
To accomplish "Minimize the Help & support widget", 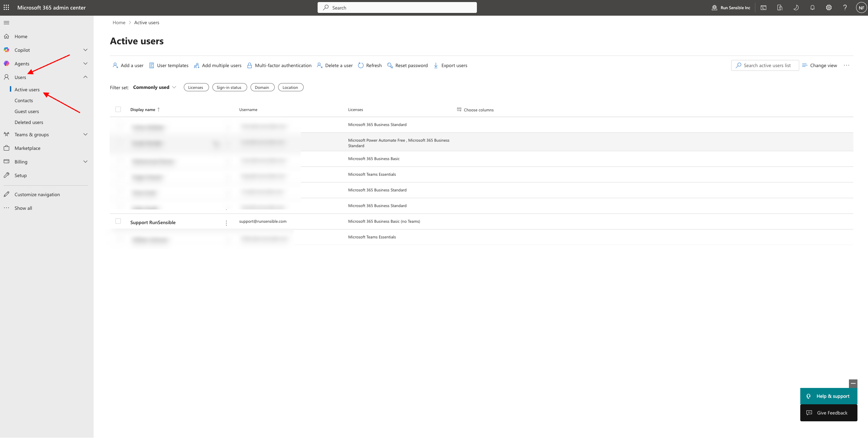I will [x=853, y=384].
